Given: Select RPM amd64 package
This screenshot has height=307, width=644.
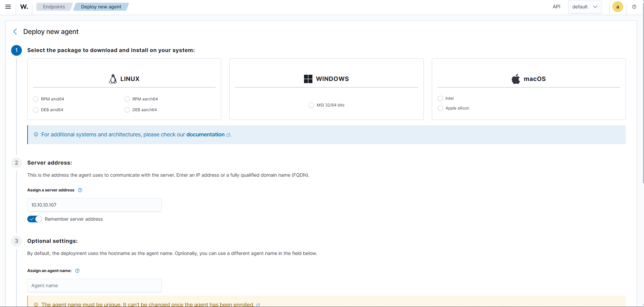Looking at the screenshot, I should point(36,99).
